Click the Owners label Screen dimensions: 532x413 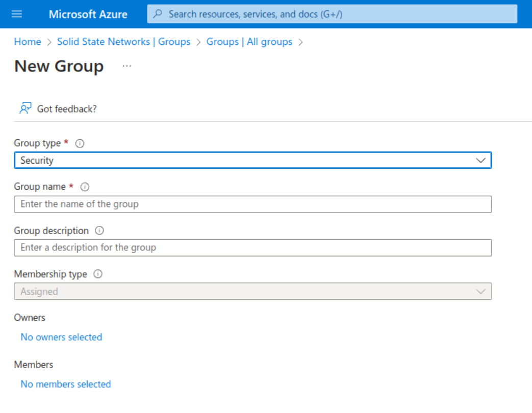tap(30, 318)
